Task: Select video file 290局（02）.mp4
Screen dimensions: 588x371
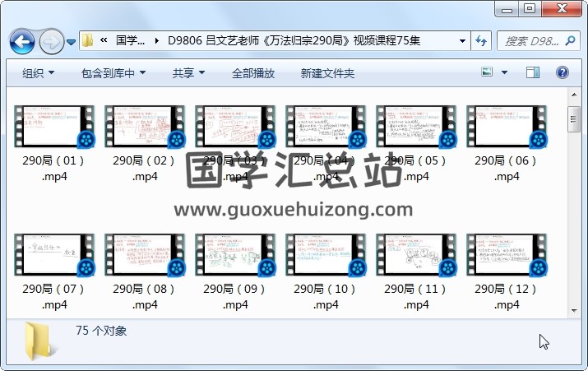Action: coord(145,144)
